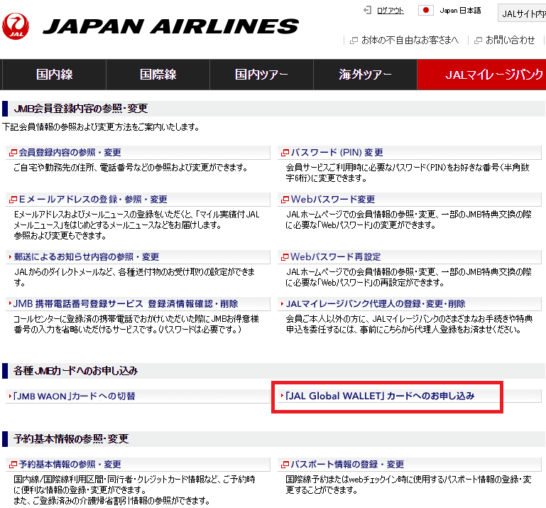The image size is (546, 508).
Task: Open お体の不自由なお客さまへ link
Action: 410,40
